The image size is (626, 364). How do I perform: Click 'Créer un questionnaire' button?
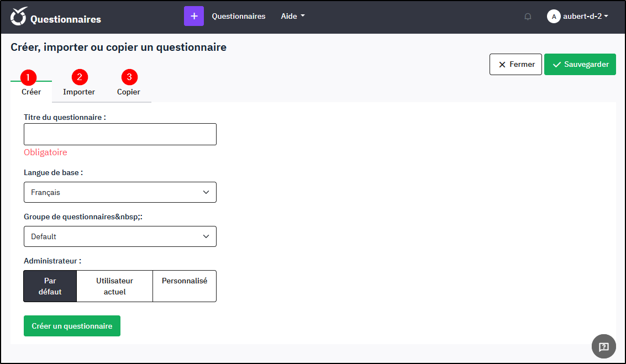(72, 326)
